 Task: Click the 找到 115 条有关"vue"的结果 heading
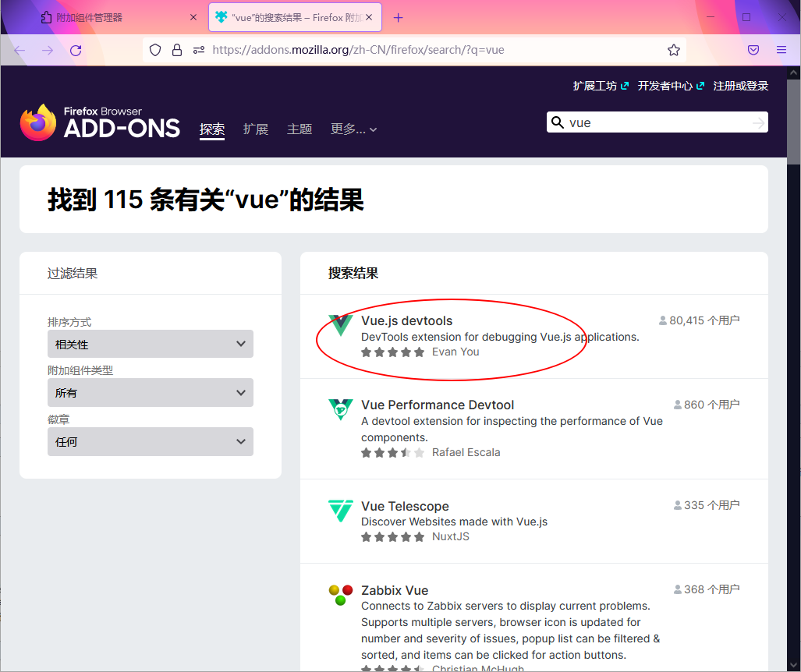click(x=206, y=199)
